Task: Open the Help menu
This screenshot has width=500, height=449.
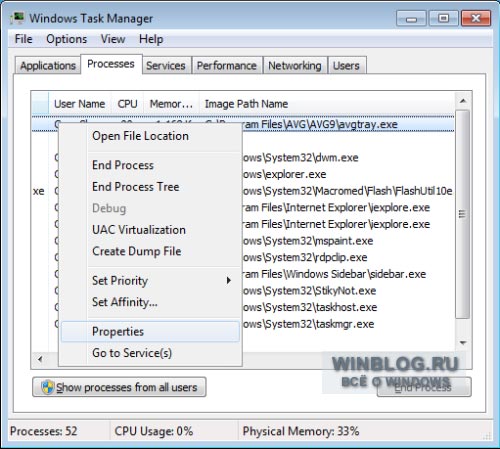Action: tap(151, 39)
